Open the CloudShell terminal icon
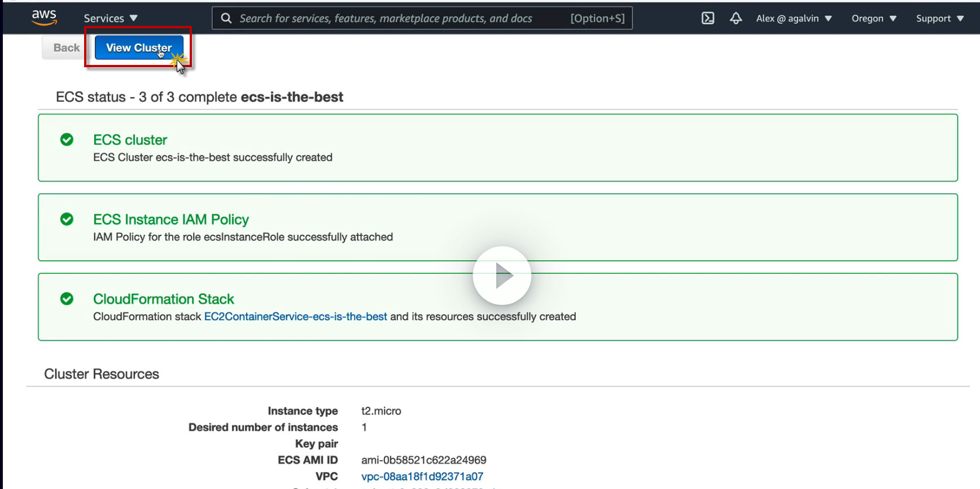 coord(708,18)
